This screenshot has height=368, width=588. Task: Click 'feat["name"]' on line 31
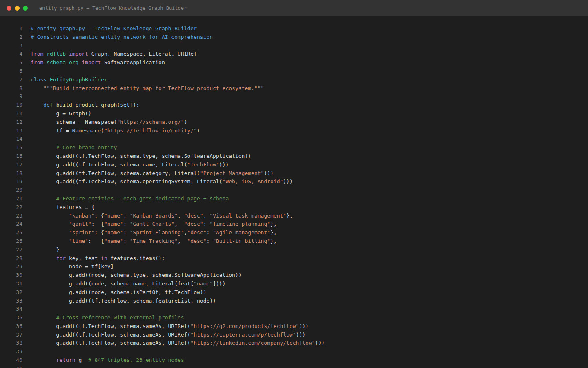197,284
